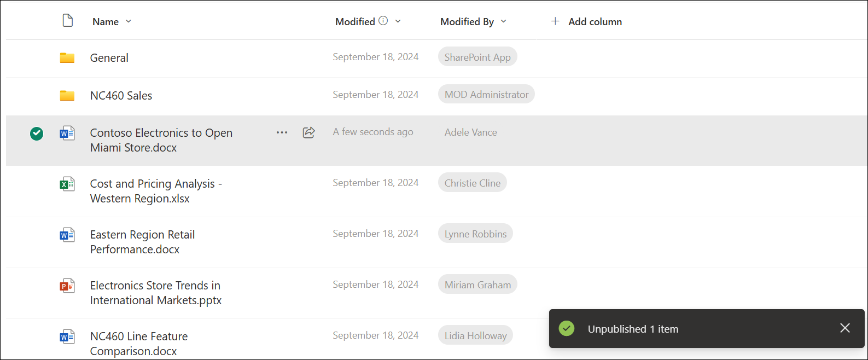Click the Share icon on the selected Miami Store file

[308, 132]
